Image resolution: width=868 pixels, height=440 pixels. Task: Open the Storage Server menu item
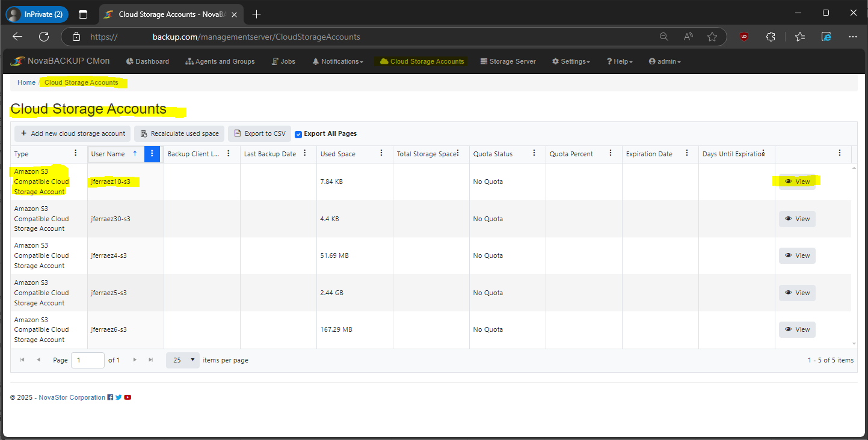tap(508, 61)
